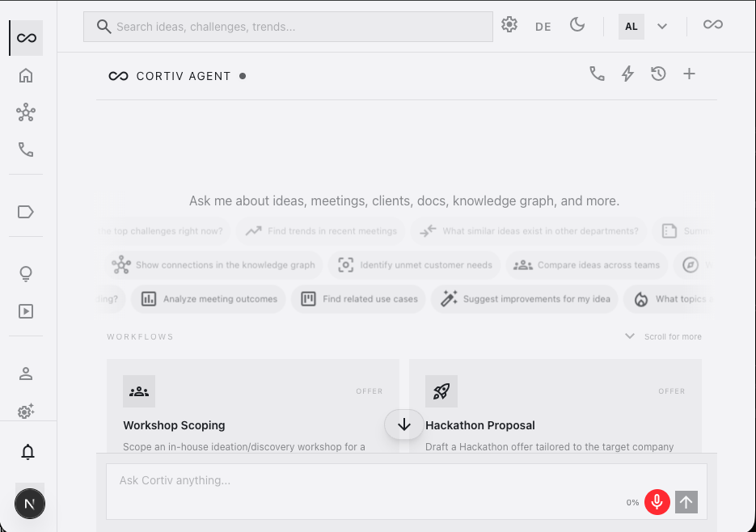Screen dimensions: 756x532
Task: Open knowledge graph sidebar icon
Action: (26, 112)
